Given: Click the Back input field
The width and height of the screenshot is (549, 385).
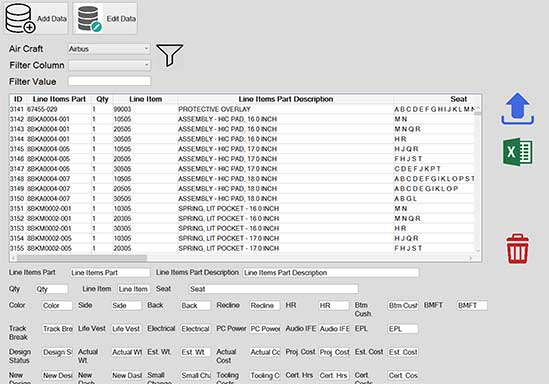Looking at the screenshot, I should 195,306.
